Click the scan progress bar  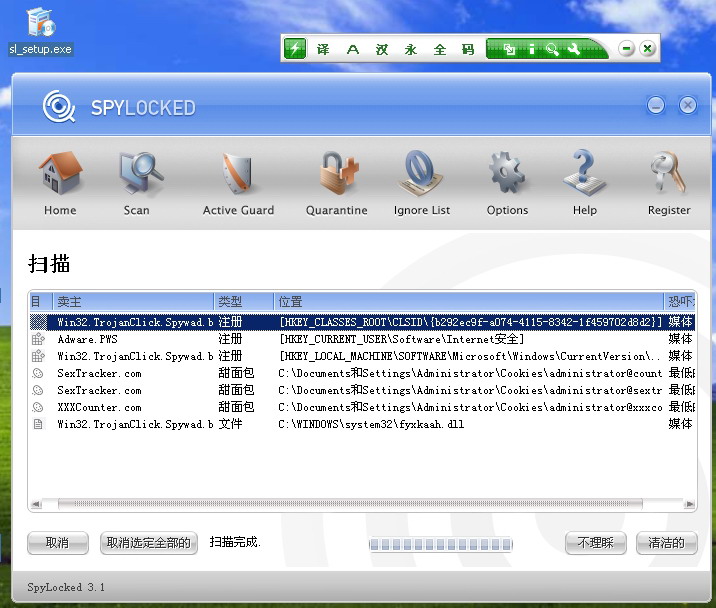[x=441, y=544]
